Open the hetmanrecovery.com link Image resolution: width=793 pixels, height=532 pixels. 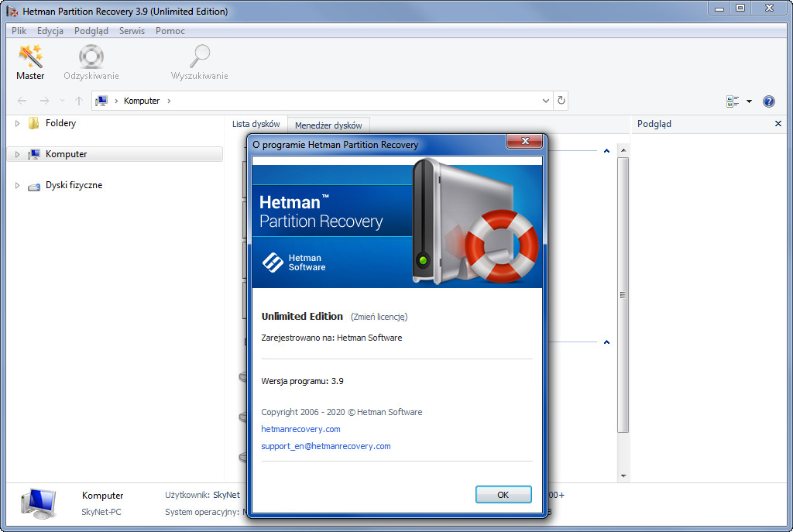[x=300, y=429]
